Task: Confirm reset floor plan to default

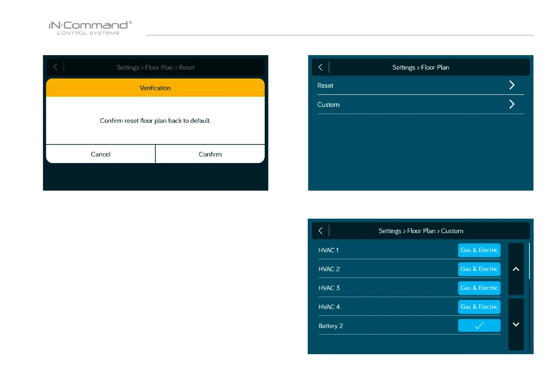Action: 210,154
